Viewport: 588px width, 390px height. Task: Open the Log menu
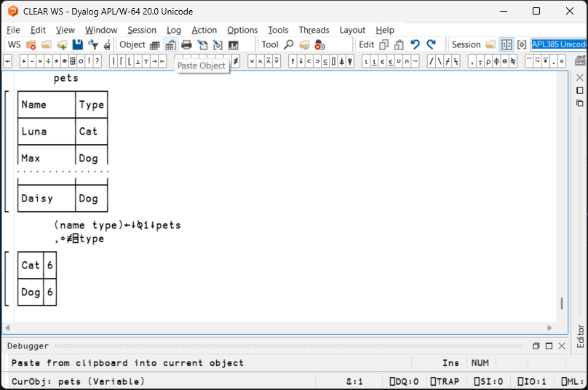(x=174, y=30)
